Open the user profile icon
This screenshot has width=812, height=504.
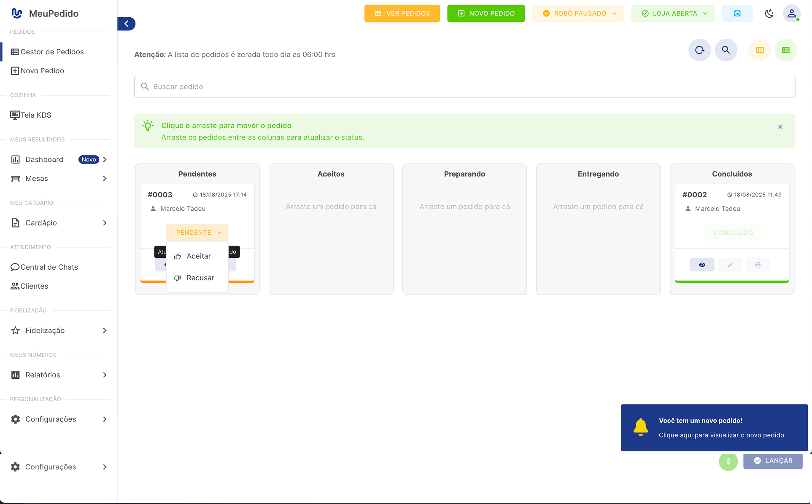(792, 13)
